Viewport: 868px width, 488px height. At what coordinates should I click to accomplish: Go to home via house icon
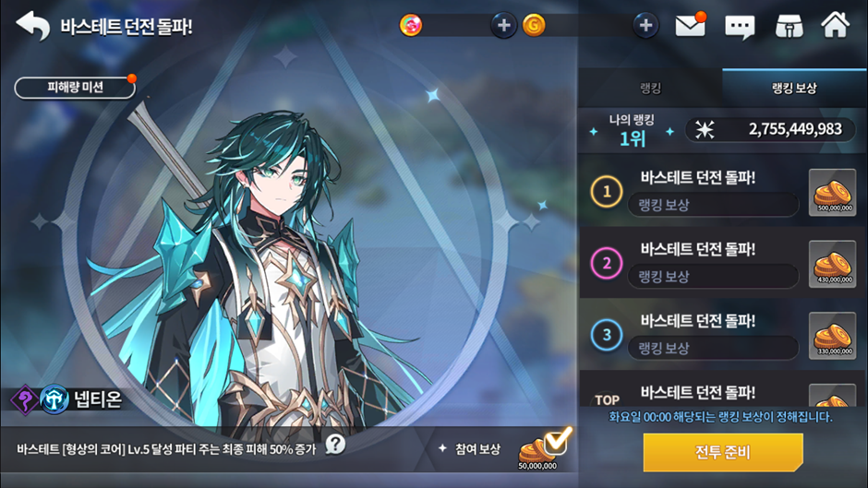[x=835, y=25]
